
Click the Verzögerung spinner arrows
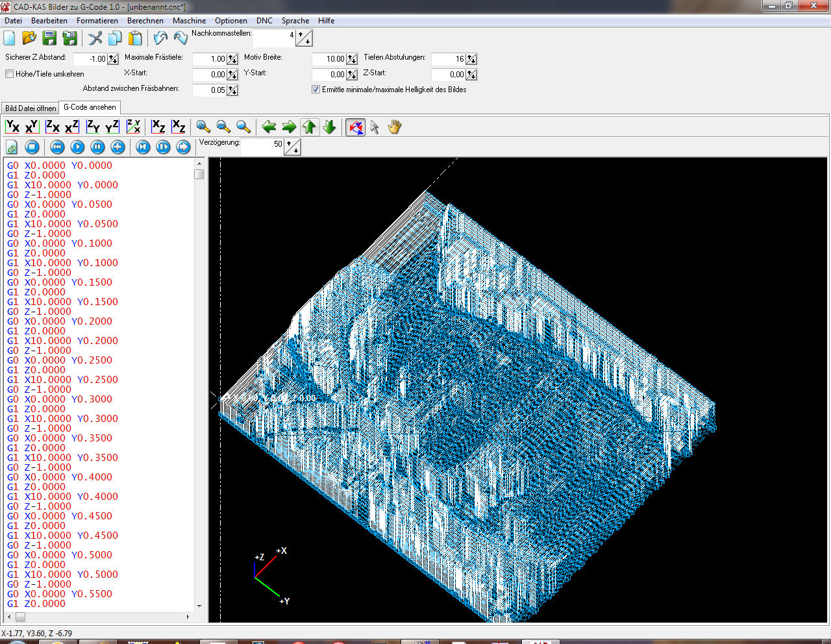coord(292,147)
